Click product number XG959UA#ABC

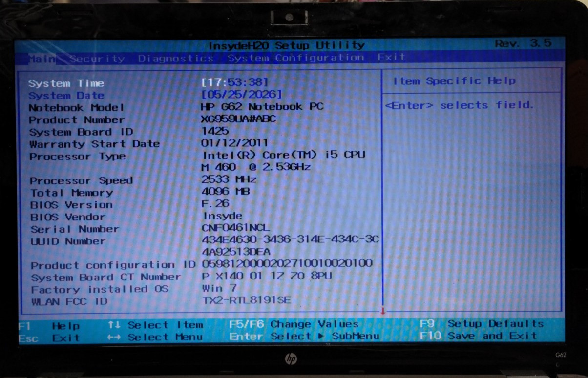click(x=239, y=119)
